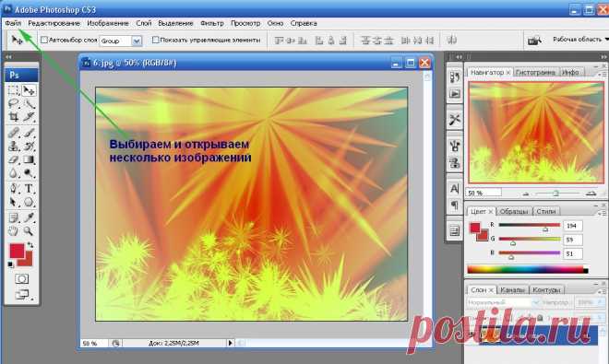Viewport: 609px width, 364px height.
Task: Toggle Quick Mask mode button
Action: click(x=21, y=279)
